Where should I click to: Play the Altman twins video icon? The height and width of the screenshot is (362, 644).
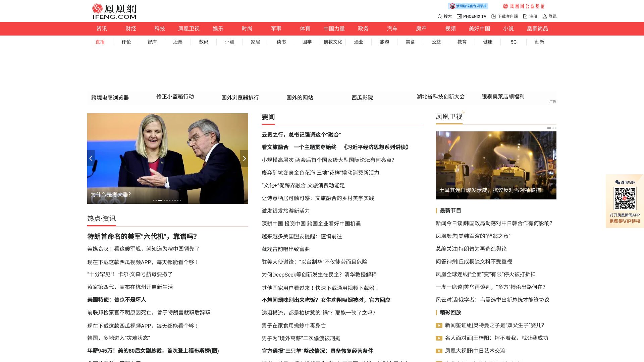(x=439, y=325)
